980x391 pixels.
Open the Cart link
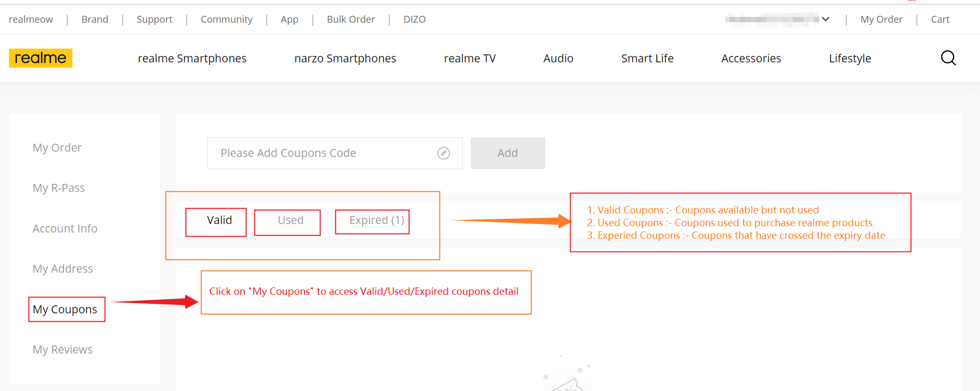940,20
